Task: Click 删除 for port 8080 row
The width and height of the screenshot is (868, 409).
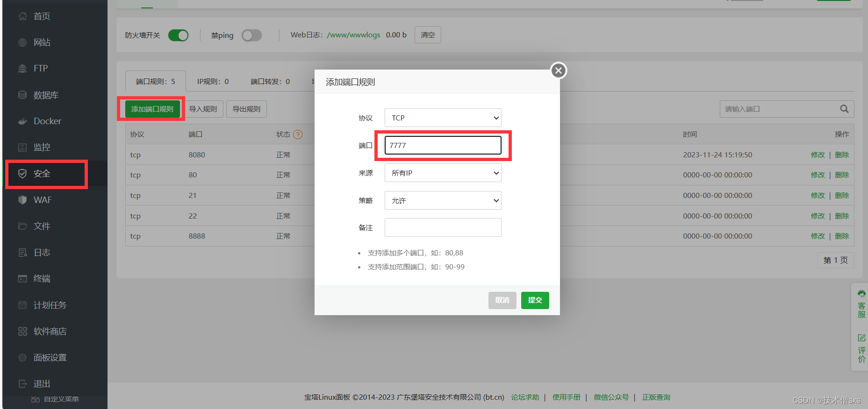Action: point(842,155)
